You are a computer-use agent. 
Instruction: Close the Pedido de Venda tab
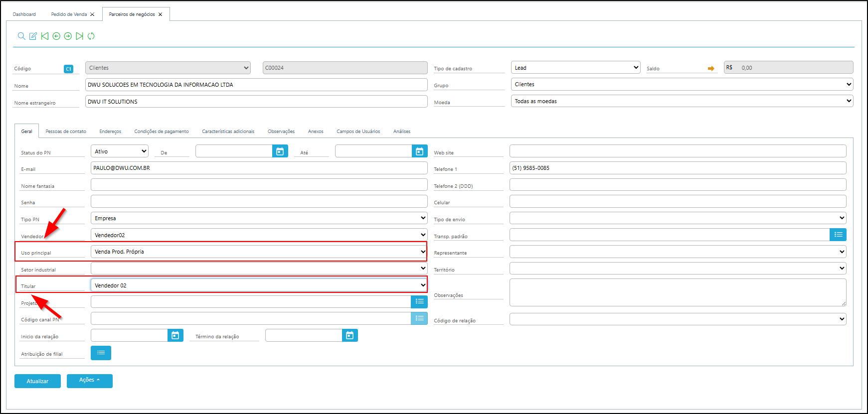point(92,14)
